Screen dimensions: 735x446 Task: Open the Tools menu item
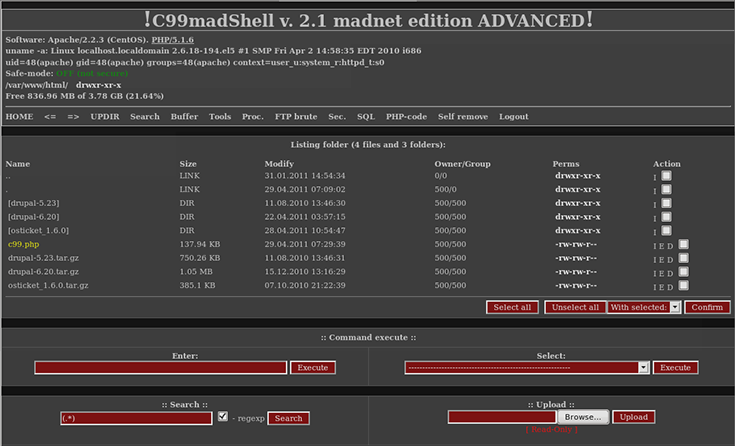click(220, 116)
